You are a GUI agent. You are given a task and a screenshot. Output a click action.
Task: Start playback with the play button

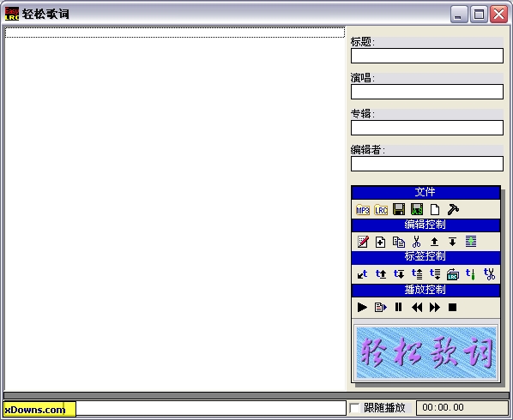pyautogui.click(x=362, y=307)
